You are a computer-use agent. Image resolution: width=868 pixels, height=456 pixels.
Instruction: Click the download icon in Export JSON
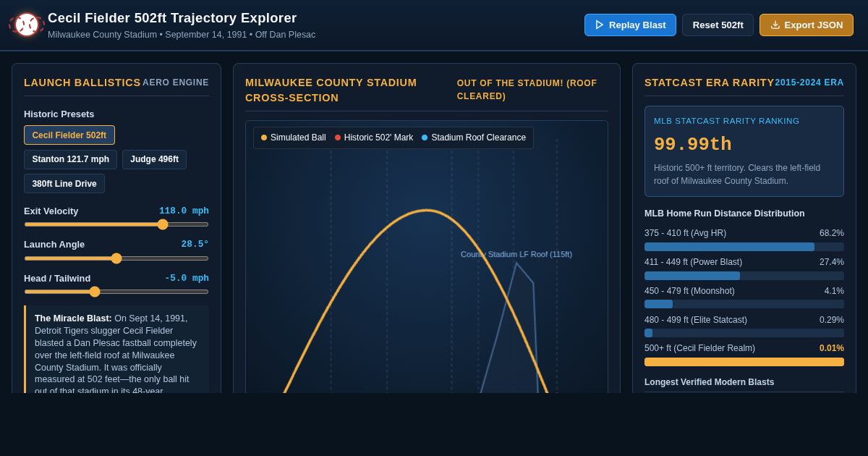tap(775, 25)
